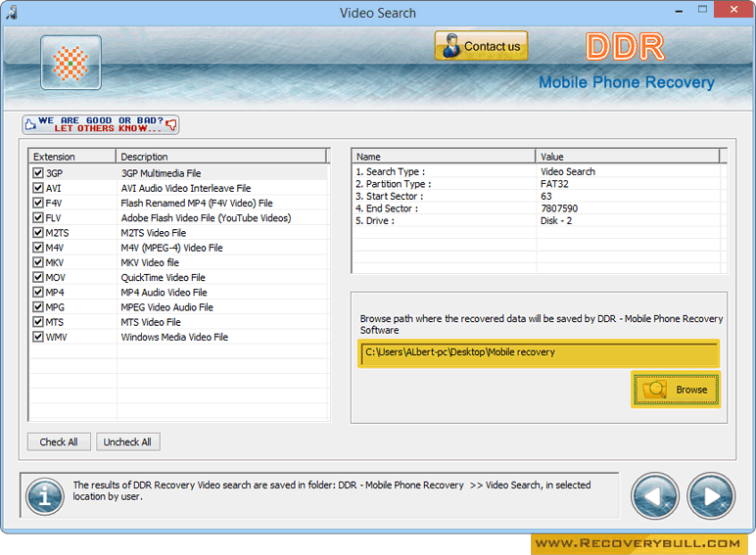The width and height of the screenshot is (756, 555).
Task: Click the blue info icon
Action: click(45, 495)
